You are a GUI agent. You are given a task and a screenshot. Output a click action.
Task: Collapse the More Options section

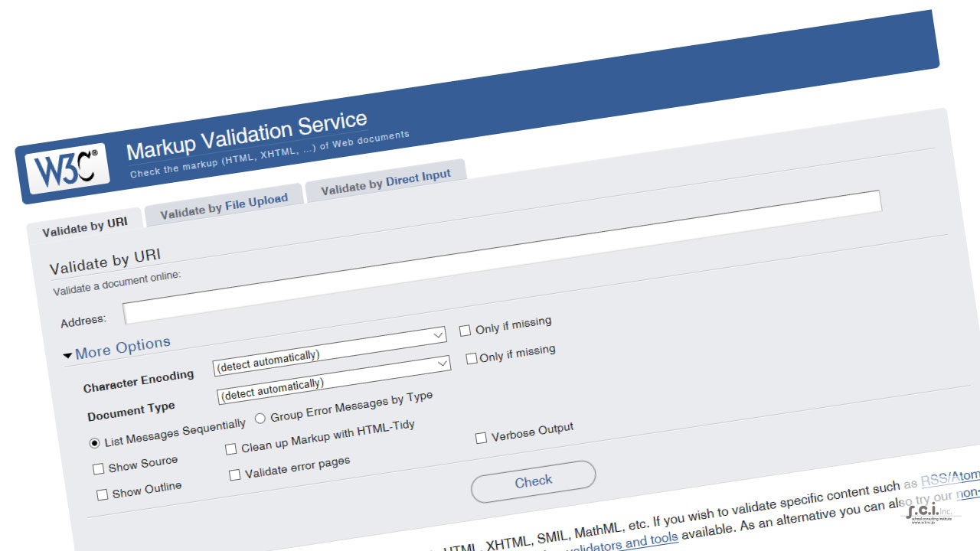(x=116, y=350)
